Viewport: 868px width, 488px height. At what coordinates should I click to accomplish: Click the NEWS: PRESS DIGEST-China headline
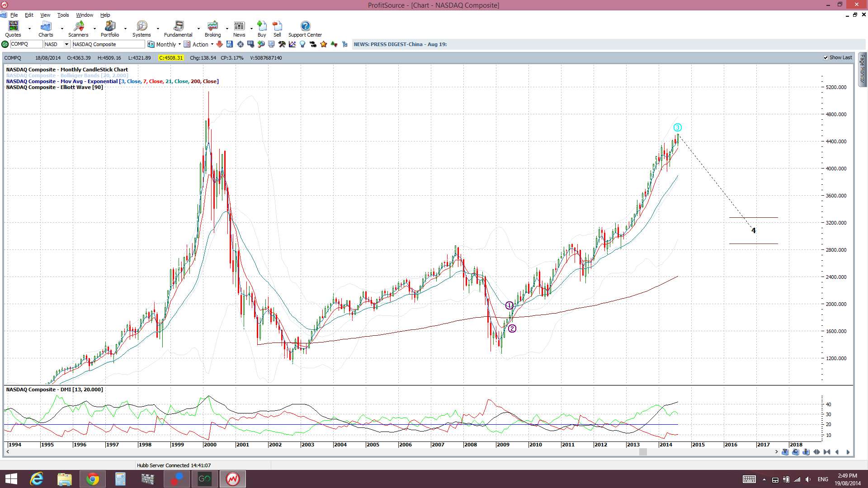400,44
